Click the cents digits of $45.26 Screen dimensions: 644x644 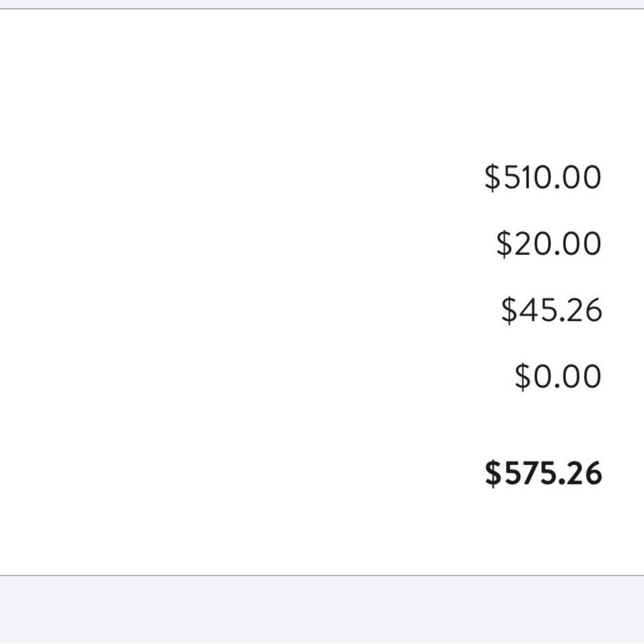click(584, 310)
